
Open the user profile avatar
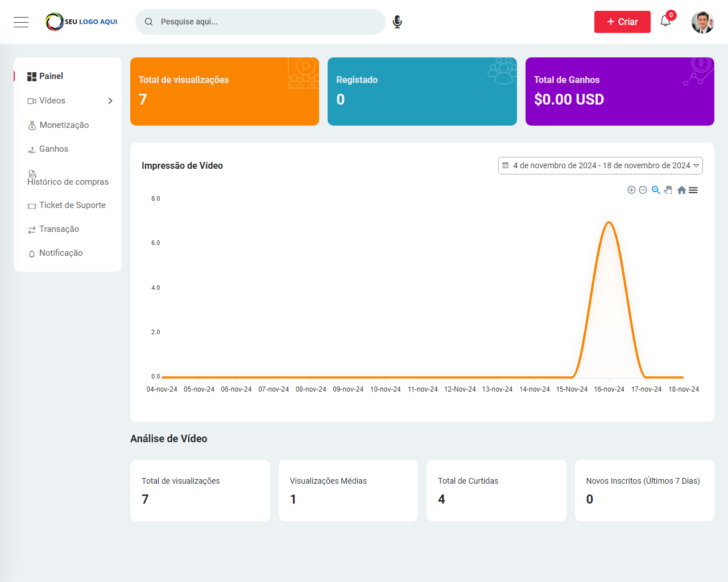[702, 22]
